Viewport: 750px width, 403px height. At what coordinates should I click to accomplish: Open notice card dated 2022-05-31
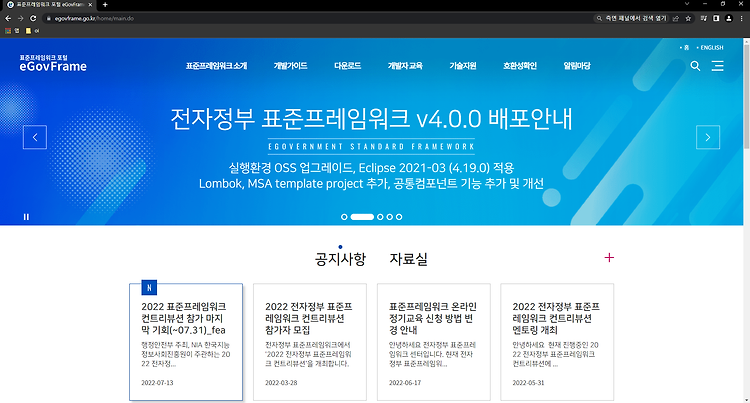[557, 342]
